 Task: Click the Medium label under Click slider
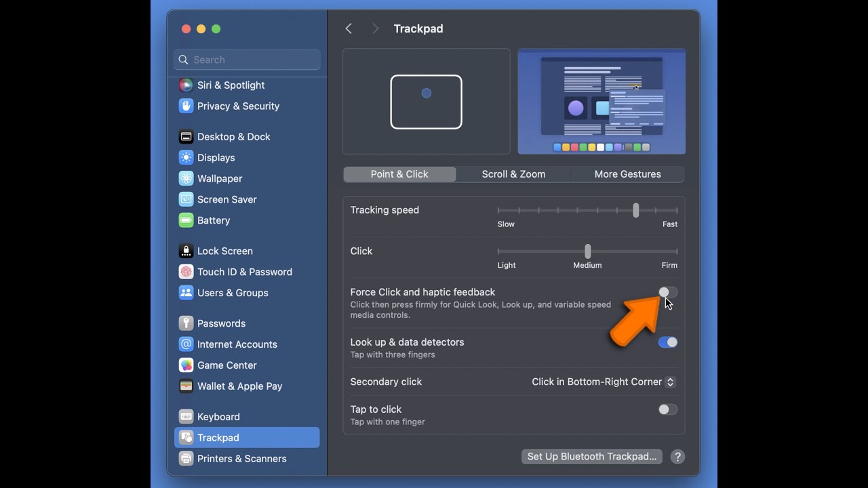(x=587, y=266)
